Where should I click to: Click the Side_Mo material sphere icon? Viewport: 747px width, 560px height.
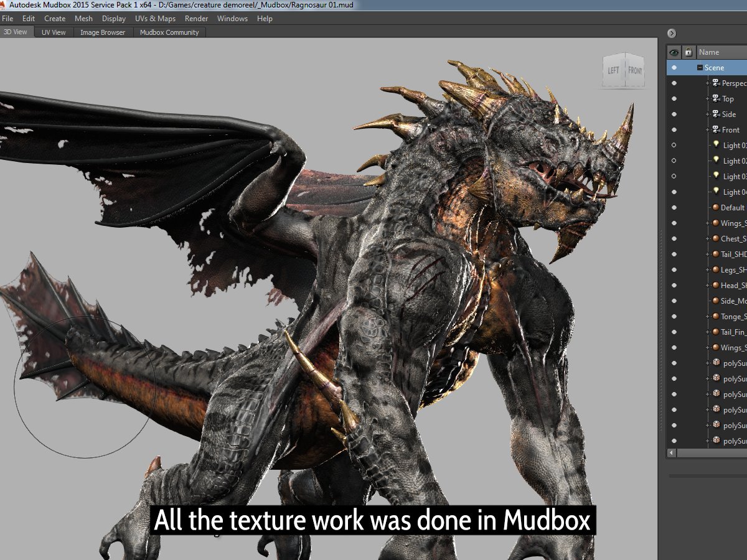716,301
